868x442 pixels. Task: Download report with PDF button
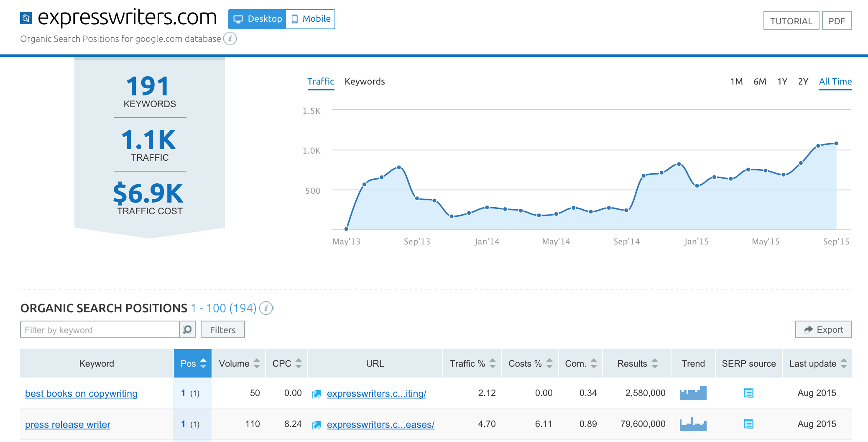(x=837, y=21)
